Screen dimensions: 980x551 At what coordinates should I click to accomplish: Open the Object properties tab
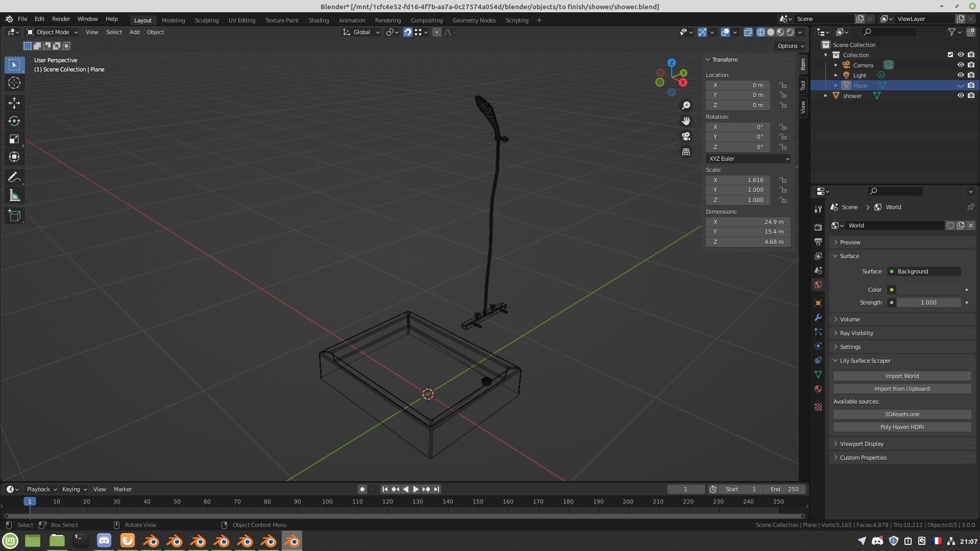point(818,303)
